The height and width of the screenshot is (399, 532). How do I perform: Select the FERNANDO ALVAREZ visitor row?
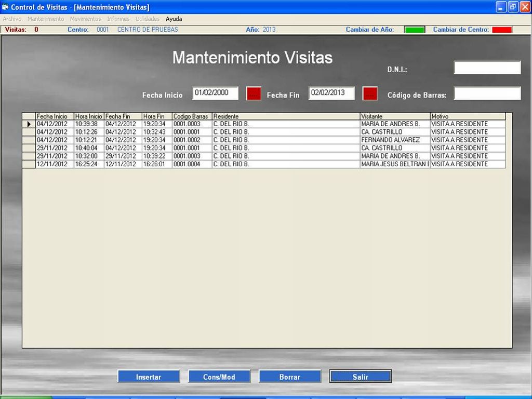click(390, 140)
